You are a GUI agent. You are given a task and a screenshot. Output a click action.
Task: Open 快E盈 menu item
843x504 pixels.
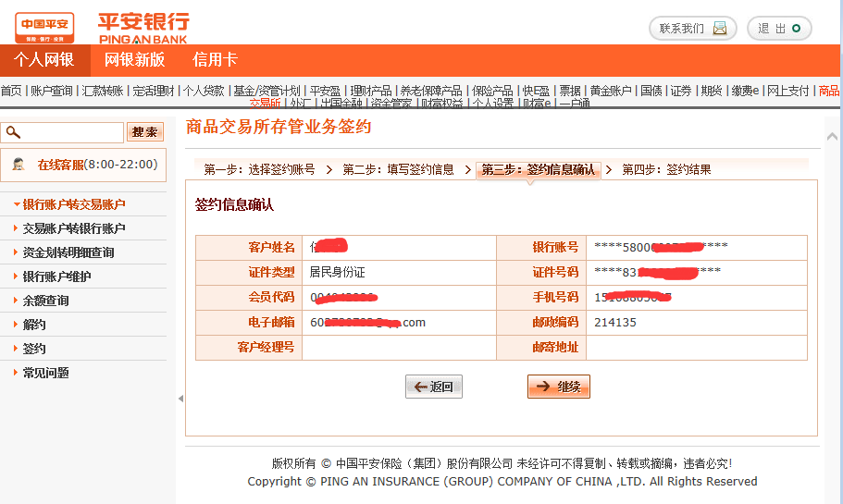pos(536,91)
